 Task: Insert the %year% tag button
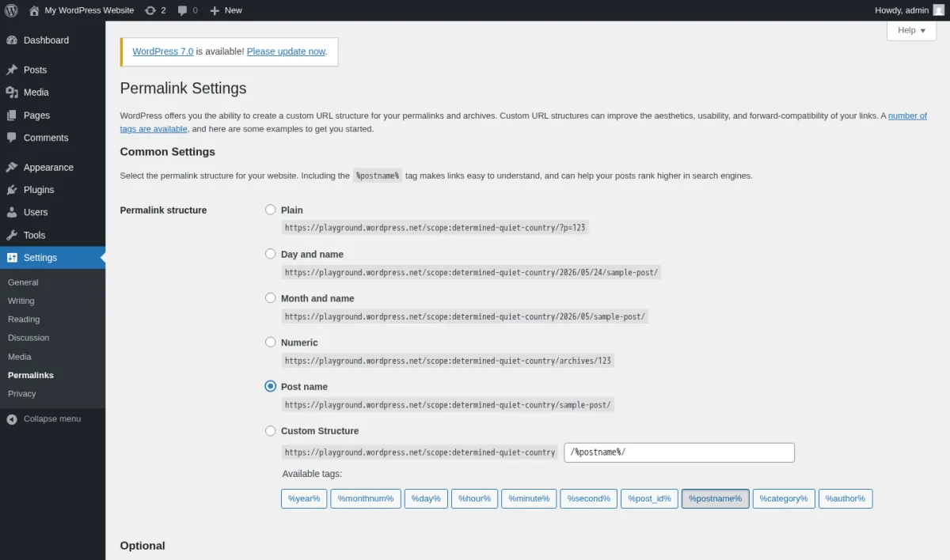304,498
